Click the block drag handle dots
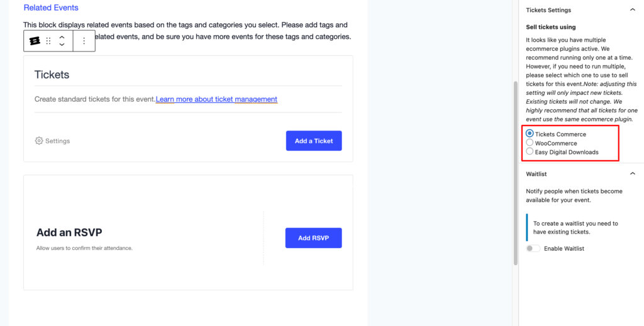Screen dimensions: 644x326 click(48, 41)
